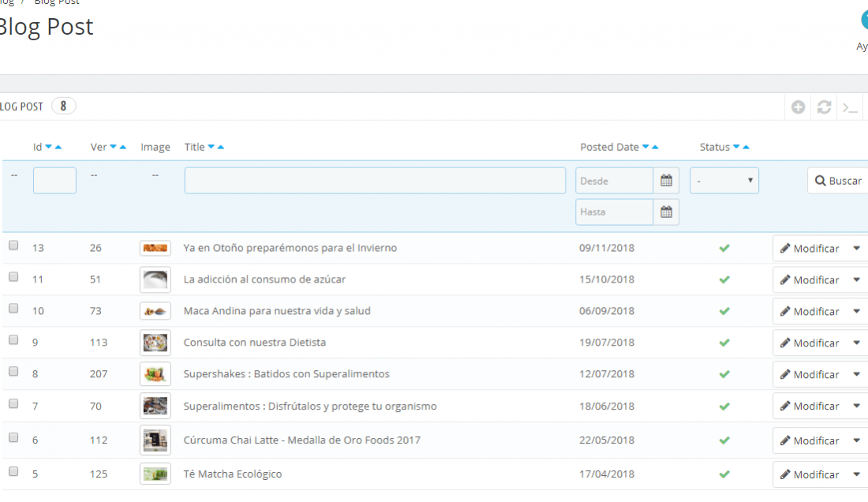Show the SQL query console icon
The image size is (868, 502).
tap(850, 107)
